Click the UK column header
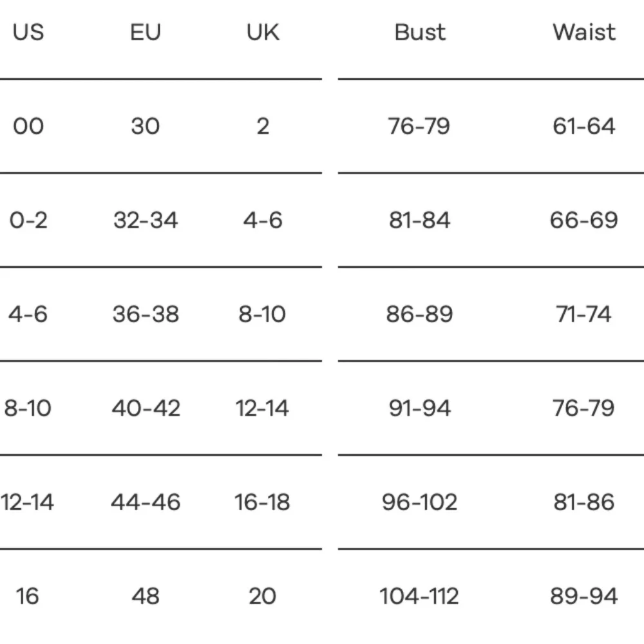The height and width of the screenshot is (644, 644). (x=263, y=32)
